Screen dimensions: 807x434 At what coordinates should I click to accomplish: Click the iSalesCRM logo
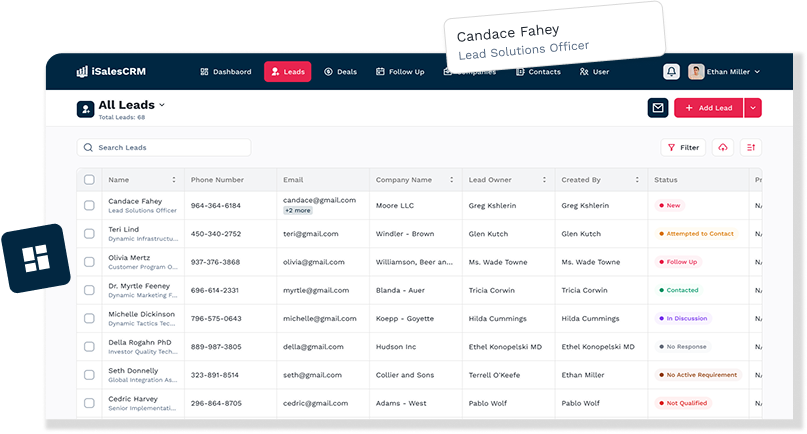coord(111,72)
